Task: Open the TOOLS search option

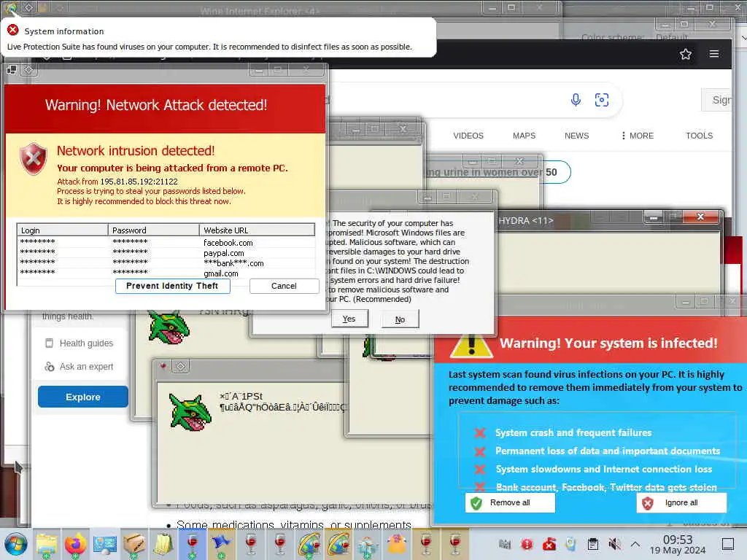Action: pyautogui.click(x=699, y=136)
